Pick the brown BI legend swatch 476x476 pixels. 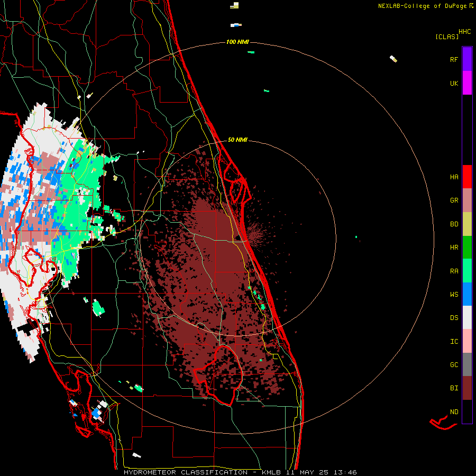click(467, 388)
